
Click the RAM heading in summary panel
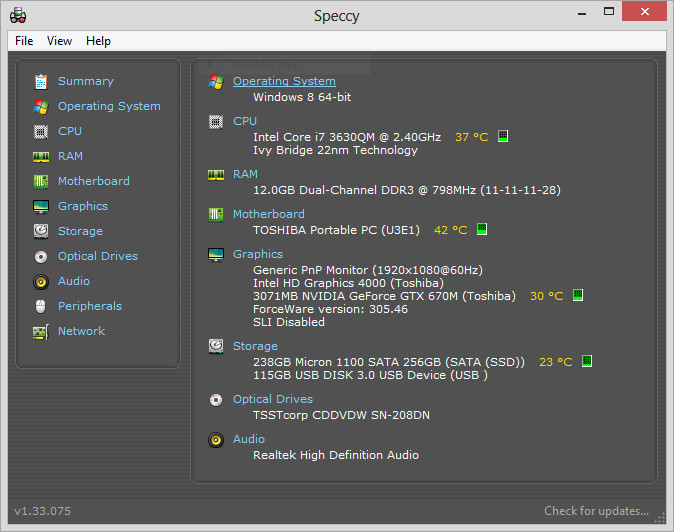tap(245, 174)
